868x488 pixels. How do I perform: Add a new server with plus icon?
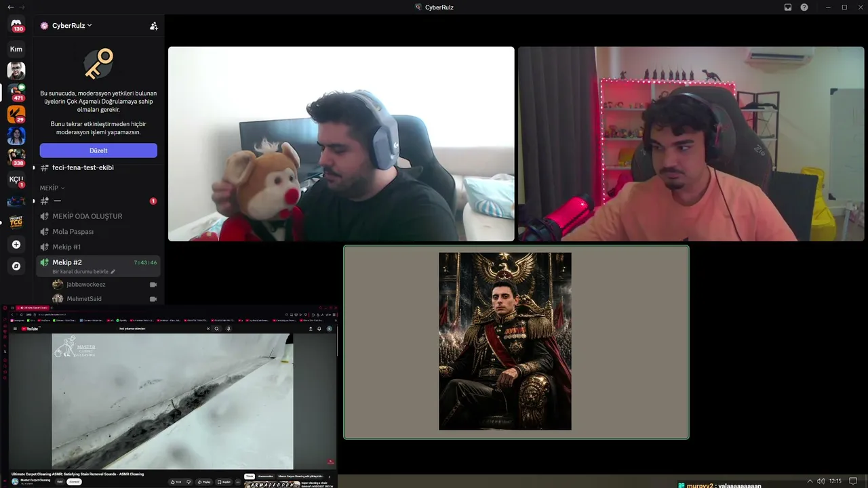click(16, 245)
